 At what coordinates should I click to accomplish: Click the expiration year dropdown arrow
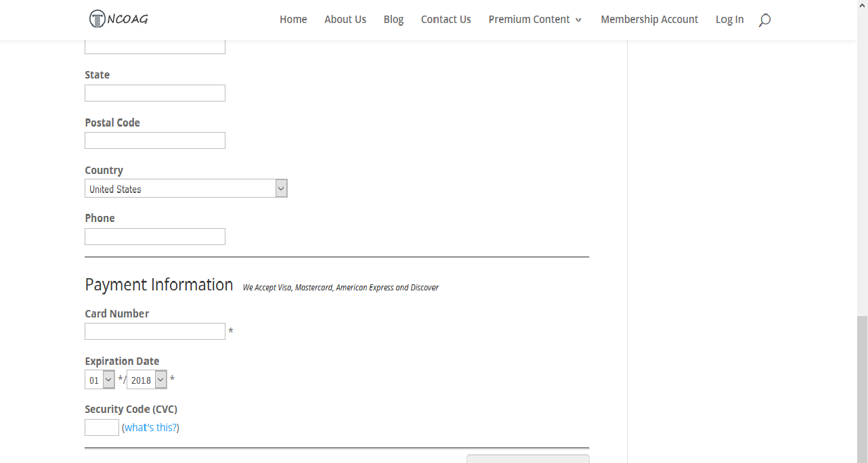[160, 379]
